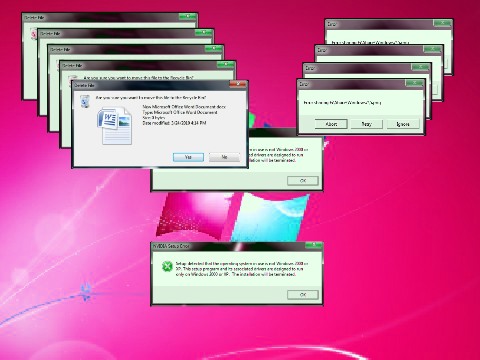This screenshot has width=480, height=360.
Task: Close the front Delete File dialog with the red X
Action: 238,84
